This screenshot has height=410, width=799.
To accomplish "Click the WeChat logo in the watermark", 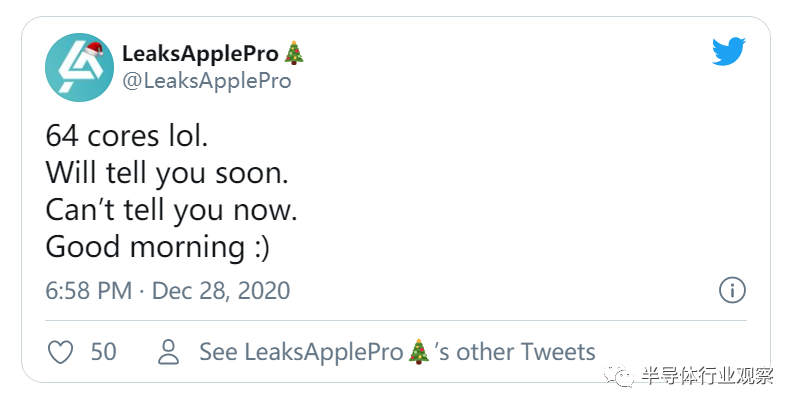I will coord(619,376).
